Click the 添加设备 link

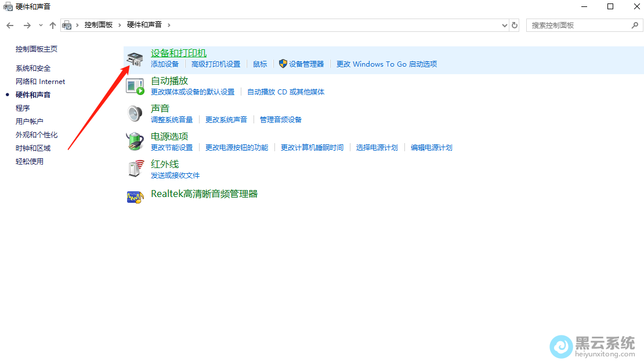(165, 64)
